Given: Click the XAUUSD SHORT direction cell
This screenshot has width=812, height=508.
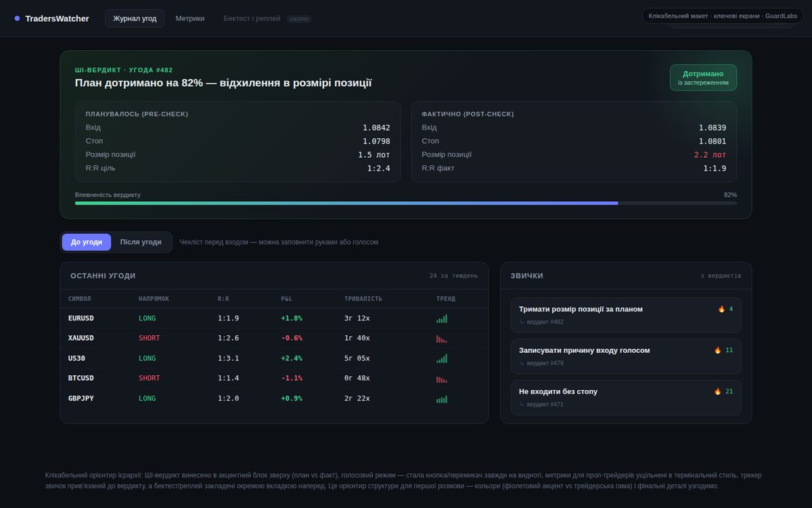Looking at the screenshot, I should [x=150, y=338].
